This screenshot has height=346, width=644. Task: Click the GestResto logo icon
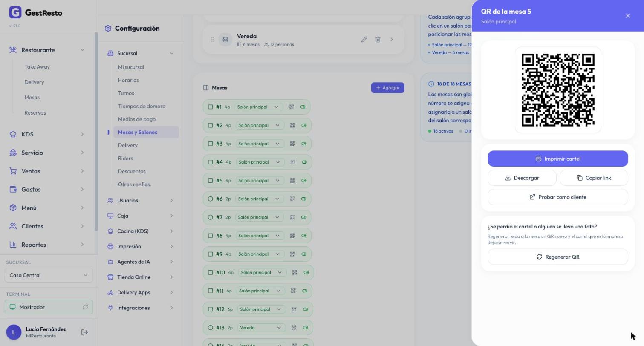pos(15,12)
